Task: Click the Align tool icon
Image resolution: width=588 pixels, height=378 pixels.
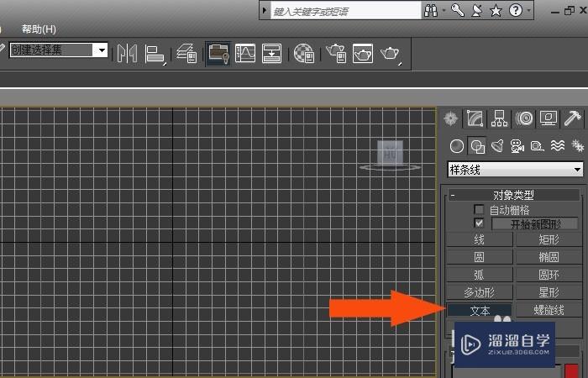Action: tap(155, 55)
